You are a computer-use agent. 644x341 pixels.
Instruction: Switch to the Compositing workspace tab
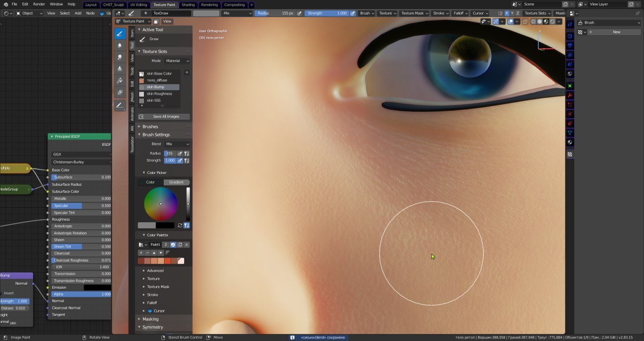point(234,5)
